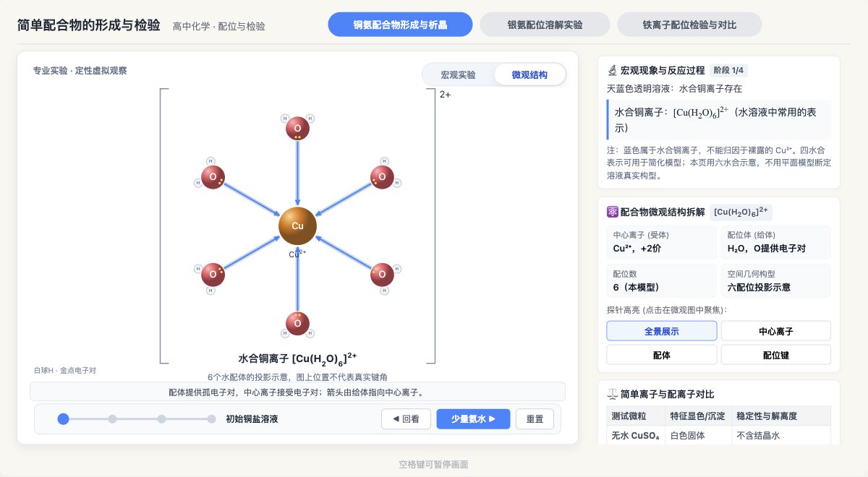
Task: Click the lower-right oxygen ligand atom
Action: tap(382, 275)
